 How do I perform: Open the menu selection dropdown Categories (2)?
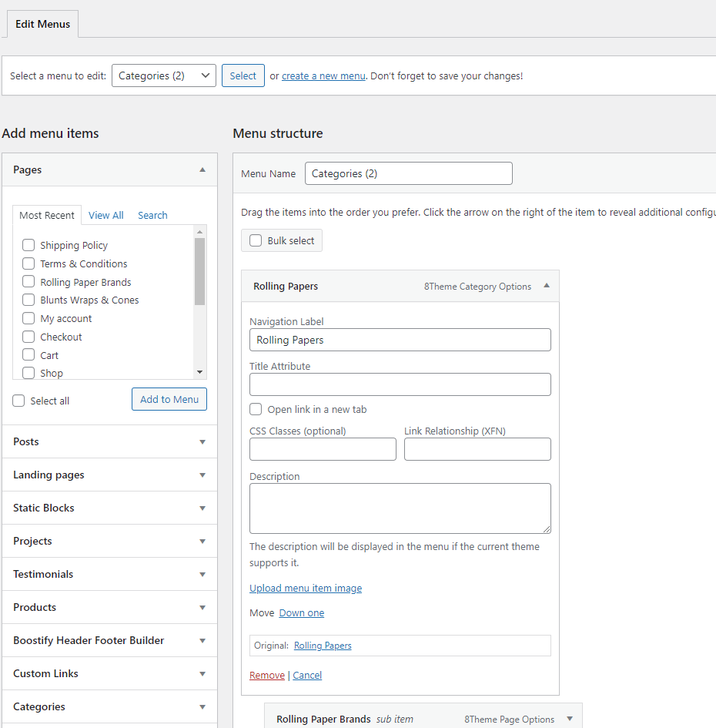point(163,75)
